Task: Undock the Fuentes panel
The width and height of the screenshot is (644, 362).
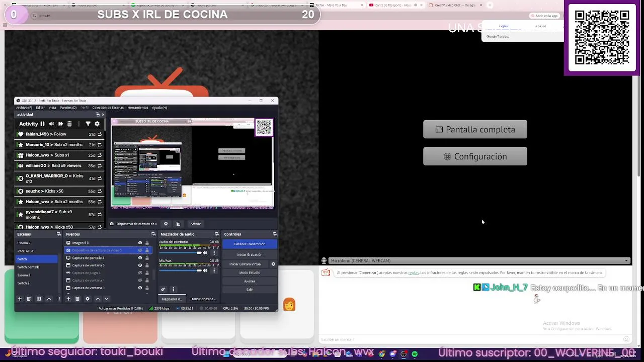Action: (153, 234)
